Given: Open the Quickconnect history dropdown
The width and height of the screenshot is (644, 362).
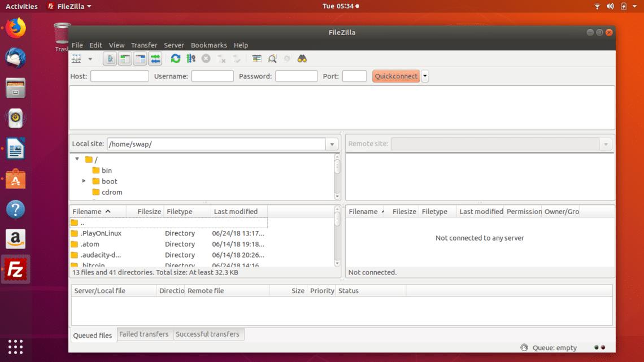Looking at the screenshot, I should (424, 76).
